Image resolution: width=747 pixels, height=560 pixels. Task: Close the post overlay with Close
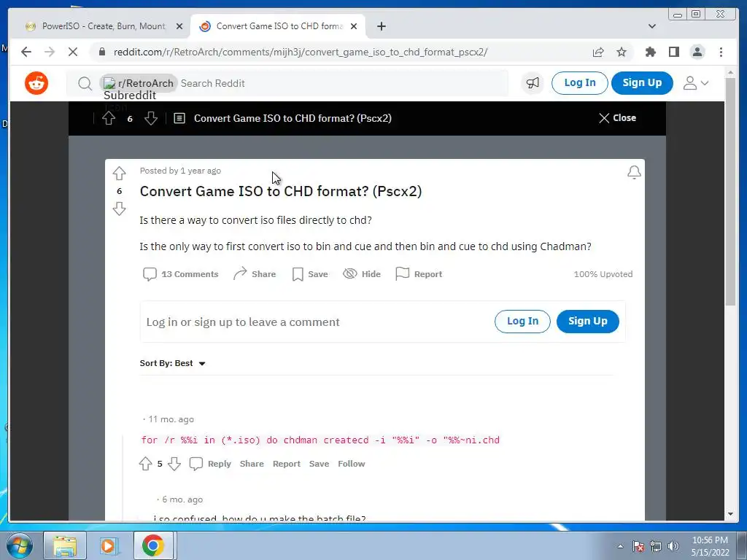617,118
